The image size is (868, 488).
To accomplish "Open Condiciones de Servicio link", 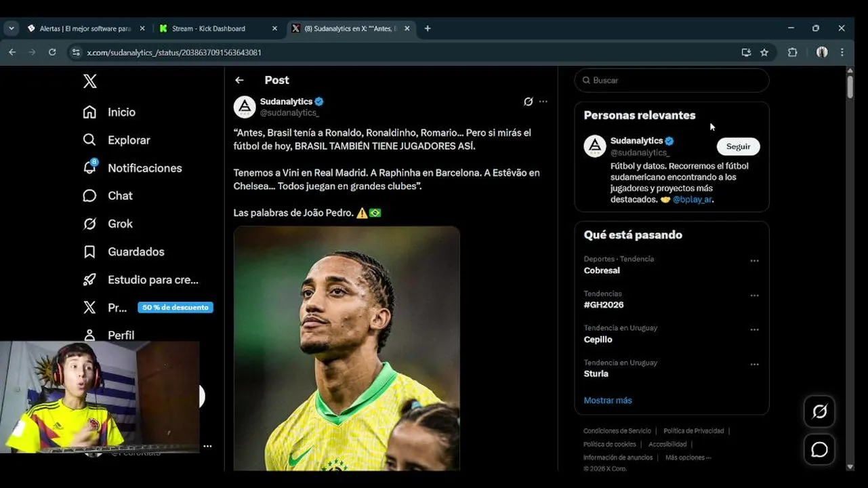I will [617, 431].
